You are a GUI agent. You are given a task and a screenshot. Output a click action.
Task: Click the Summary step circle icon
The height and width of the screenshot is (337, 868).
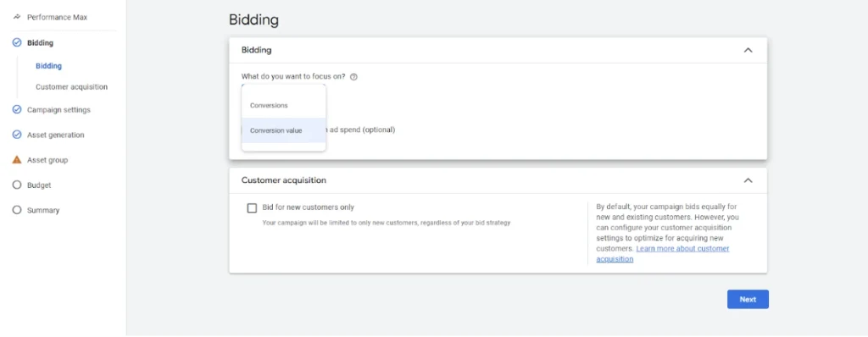click(17, 210)
